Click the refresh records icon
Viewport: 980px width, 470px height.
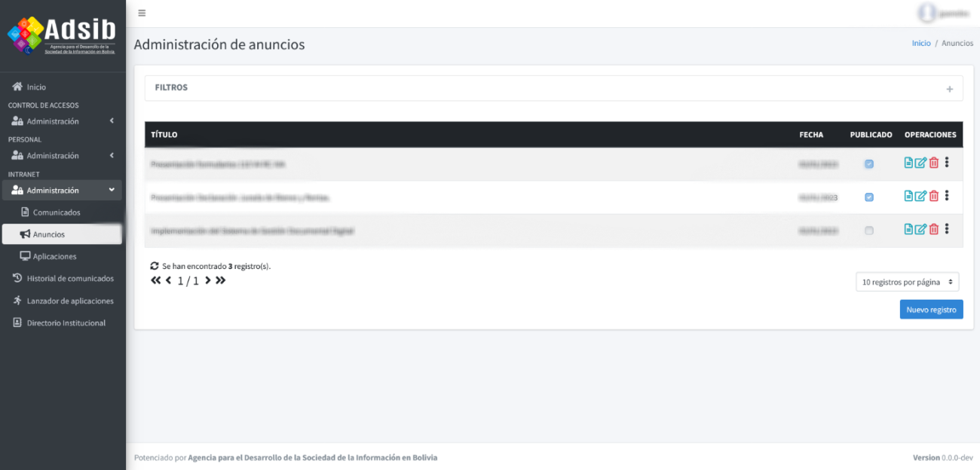coord(155,267)
